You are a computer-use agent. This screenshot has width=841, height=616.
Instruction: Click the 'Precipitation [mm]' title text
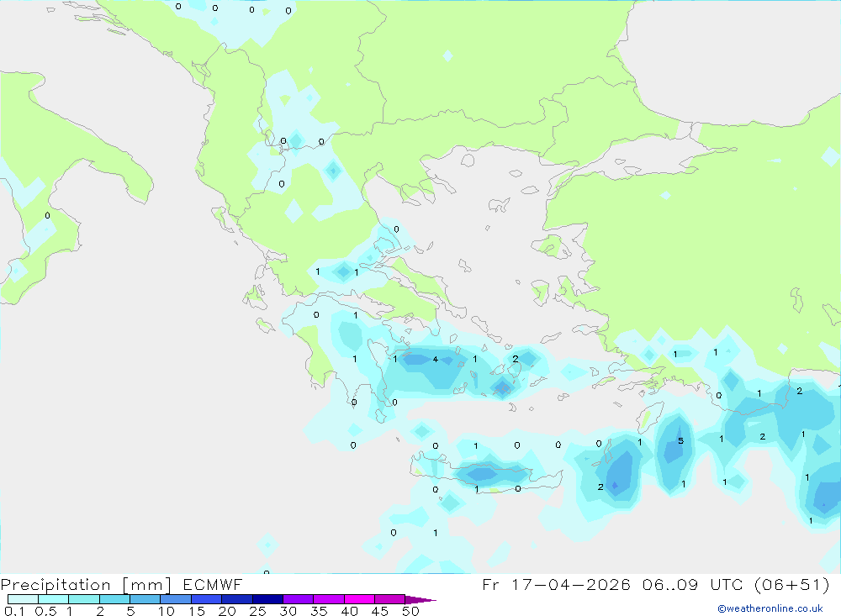tap(86, 585)
